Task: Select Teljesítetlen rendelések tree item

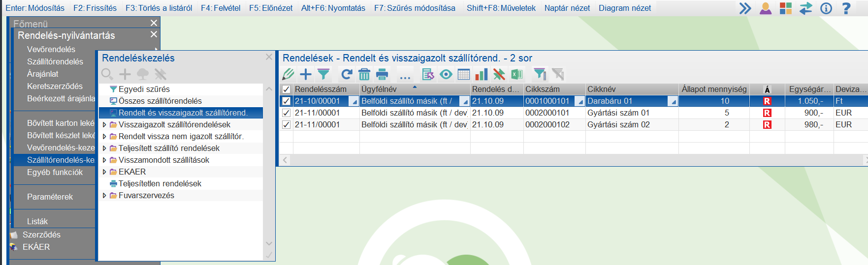Action: pyautogui.click(x=160, y=183)
